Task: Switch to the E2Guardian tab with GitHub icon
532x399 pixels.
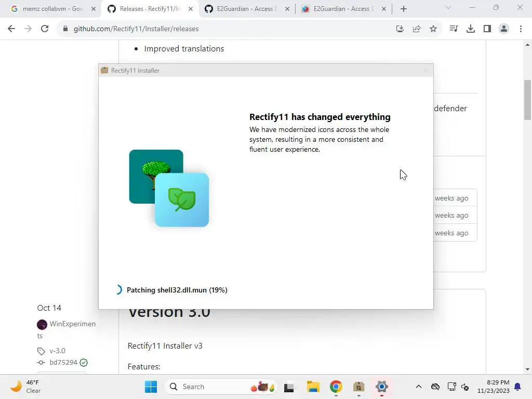Action: tap(247, 9)
